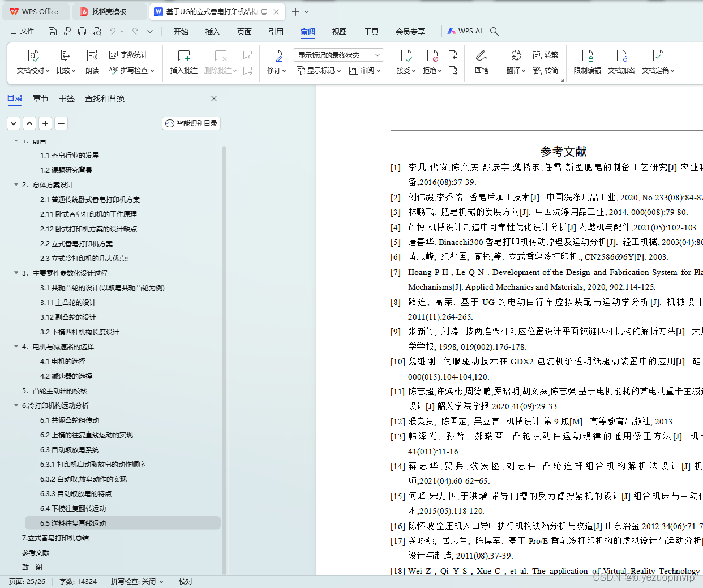Open the 翻译 translate tool
Image resolution: width=703 pixels, height=588 pixels.
click(516, 62)
